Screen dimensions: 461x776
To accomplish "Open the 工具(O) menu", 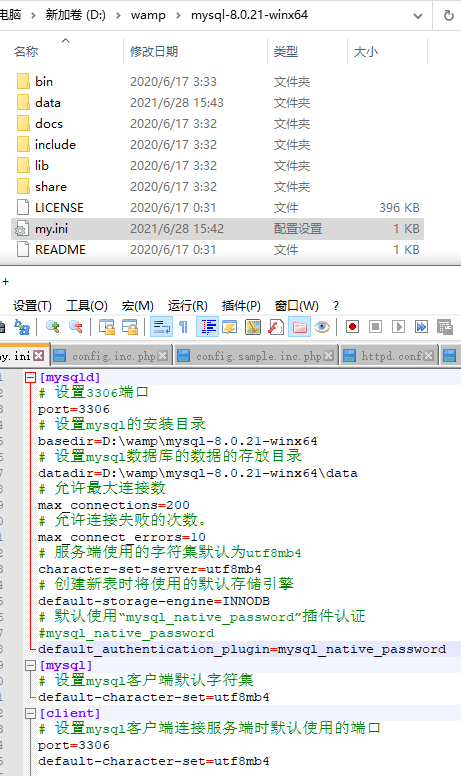I will coord(87,306).
